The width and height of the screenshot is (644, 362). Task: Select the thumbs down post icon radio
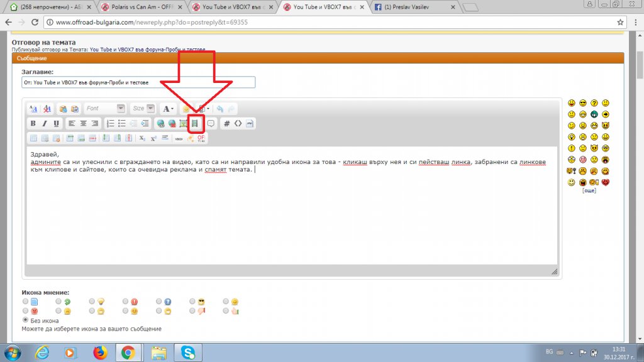click(x=192, y=310)
